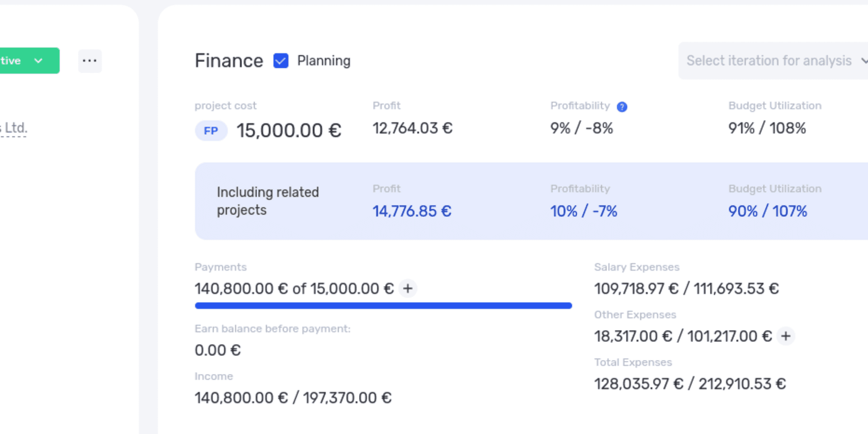Click the Finance section heading

229,61
